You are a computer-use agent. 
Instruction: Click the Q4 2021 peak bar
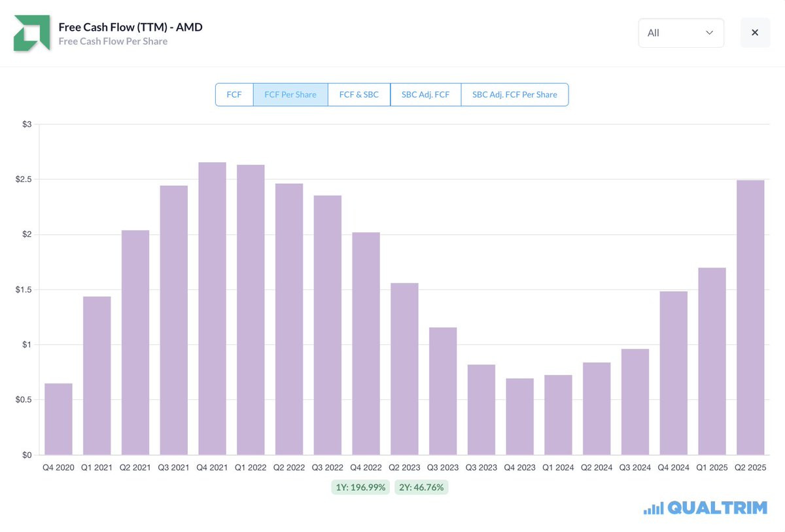[212, 308]
